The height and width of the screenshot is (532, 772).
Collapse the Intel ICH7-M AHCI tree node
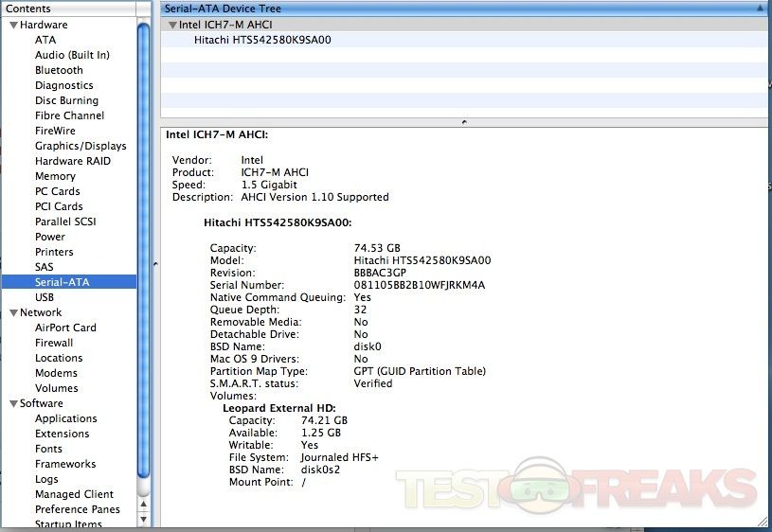(x=171, y=25)
